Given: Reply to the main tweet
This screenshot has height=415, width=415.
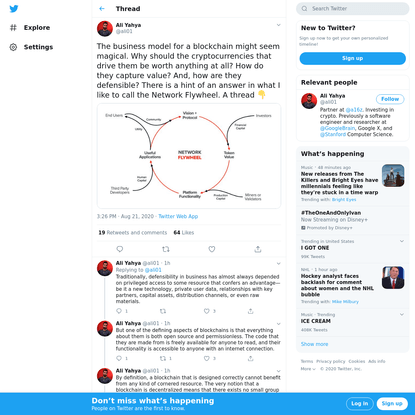Looking at the screenshot, I should [x=120, y=249].
